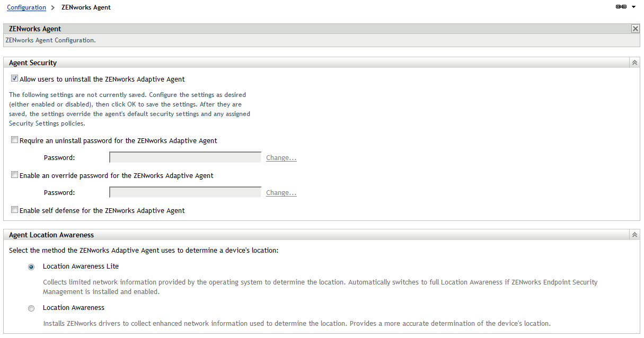Image resolution: width=644 pixels, height=338 pixels.
Task: Enable Require an uninstall password checkbox
Action: tap(15, 140)
